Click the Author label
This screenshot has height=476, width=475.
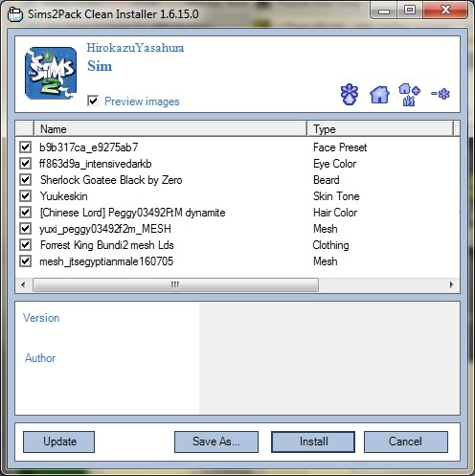(40, 358)
